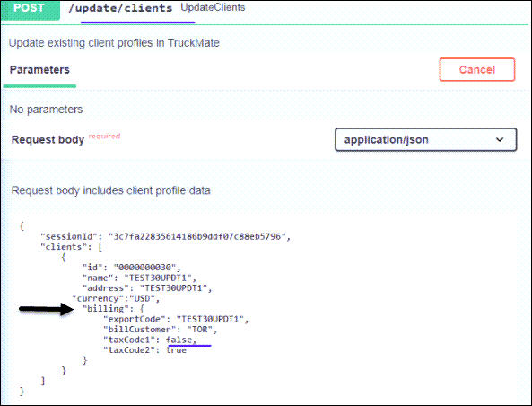Click the Request body label

48,139
